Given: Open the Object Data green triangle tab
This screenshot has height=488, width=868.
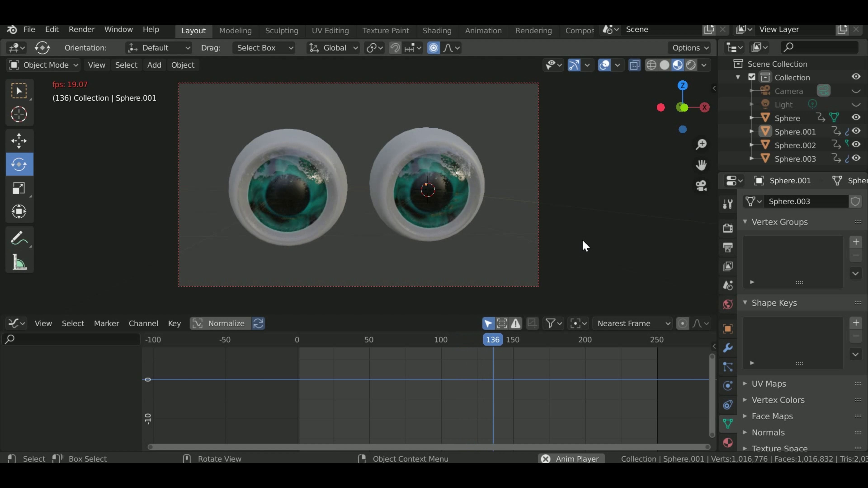Looking at the screenshot, I should coord(728,424).
